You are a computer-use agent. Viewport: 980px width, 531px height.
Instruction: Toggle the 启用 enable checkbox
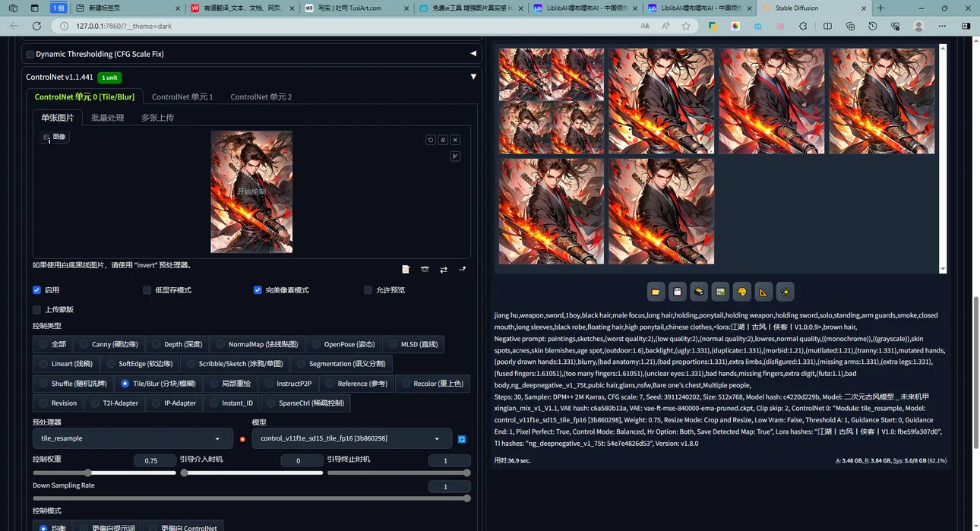[x=36, y=290]
